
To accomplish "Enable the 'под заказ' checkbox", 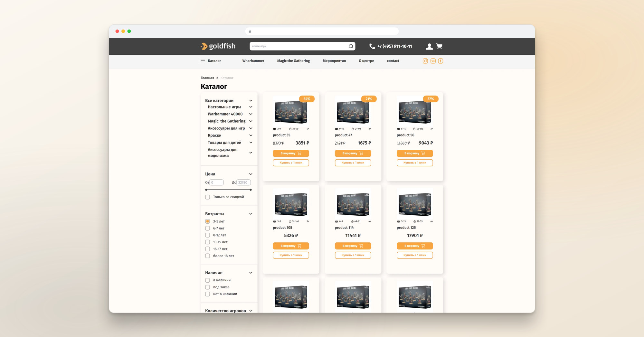I will click(x=207, y=287).
